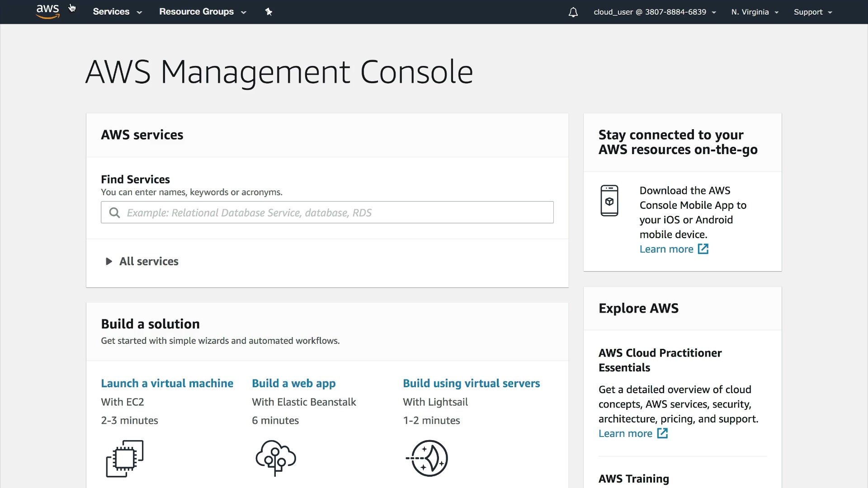Click the pin shortcuts icon in navbar

coord(269,12)
